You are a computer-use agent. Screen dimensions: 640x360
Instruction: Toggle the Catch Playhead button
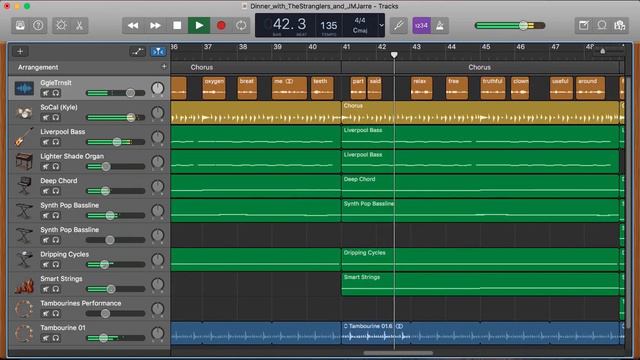pos(158,51)
